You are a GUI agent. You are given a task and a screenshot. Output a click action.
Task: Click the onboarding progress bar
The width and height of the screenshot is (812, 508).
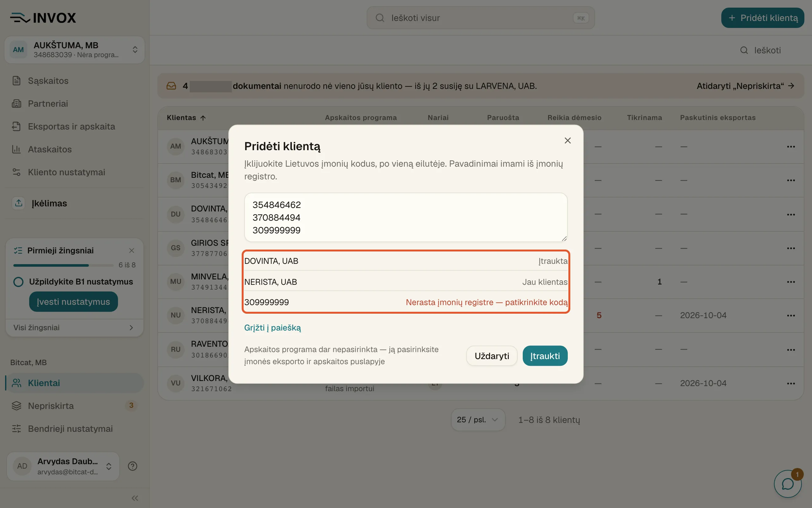point(63,265)
